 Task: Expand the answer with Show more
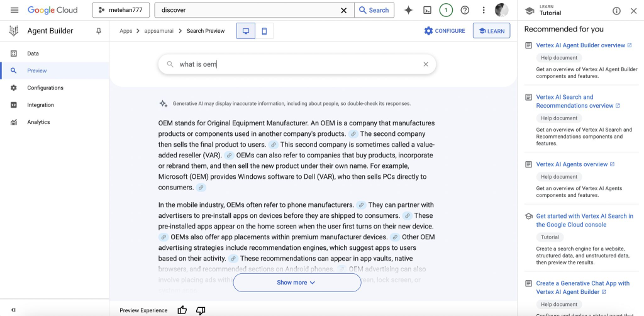click(x=296, y=283)
